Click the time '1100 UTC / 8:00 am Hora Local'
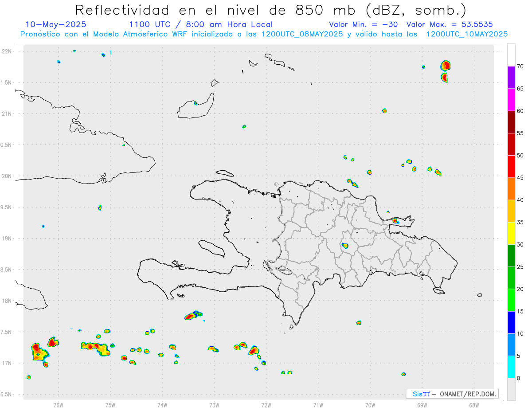 click(201, 24)
